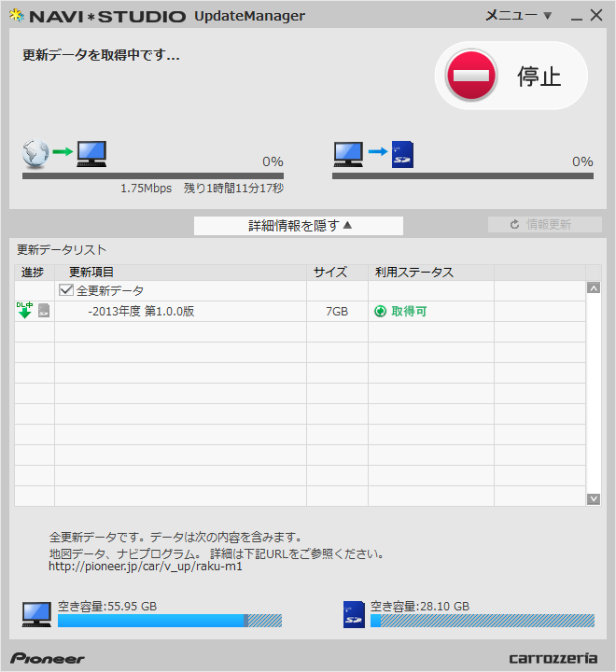616x672 pixels.
Task: Click the DL中 download progress icon
Action: [24, 310]
